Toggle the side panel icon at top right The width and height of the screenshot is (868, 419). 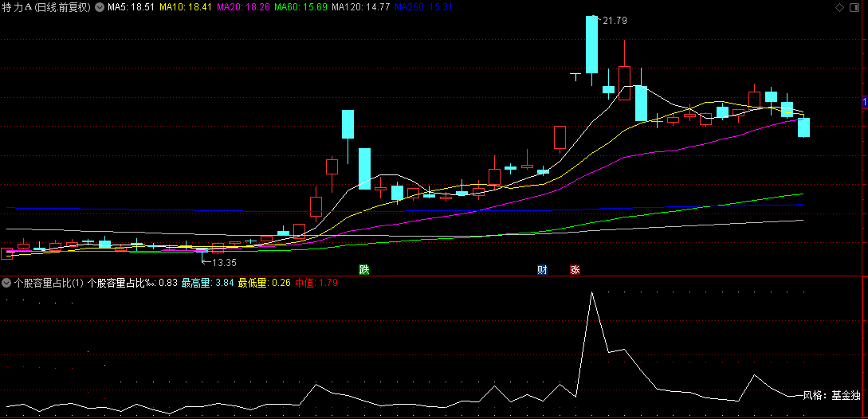(855, 7)
